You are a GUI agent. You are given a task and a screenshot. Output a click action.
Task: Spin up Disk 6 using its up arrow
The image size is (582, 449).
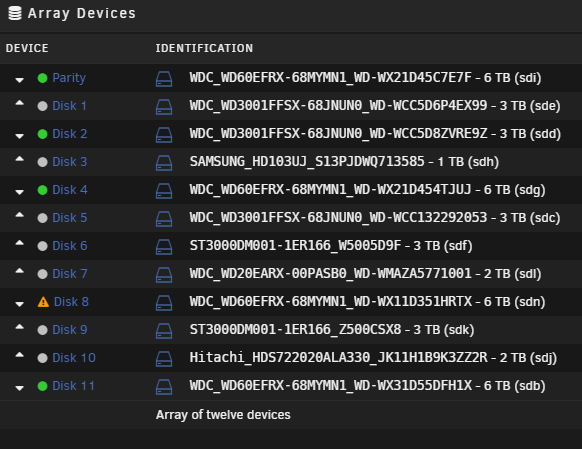20,243
